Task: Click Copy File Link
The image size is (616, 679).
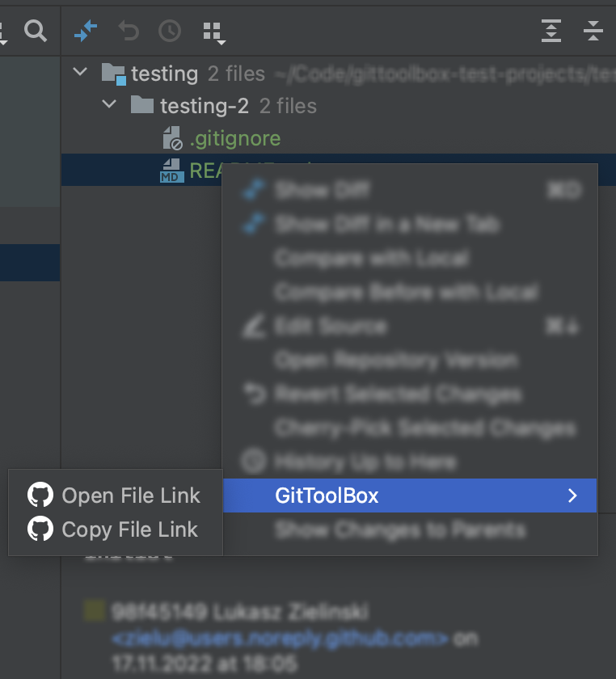Action: pos(129,529)
